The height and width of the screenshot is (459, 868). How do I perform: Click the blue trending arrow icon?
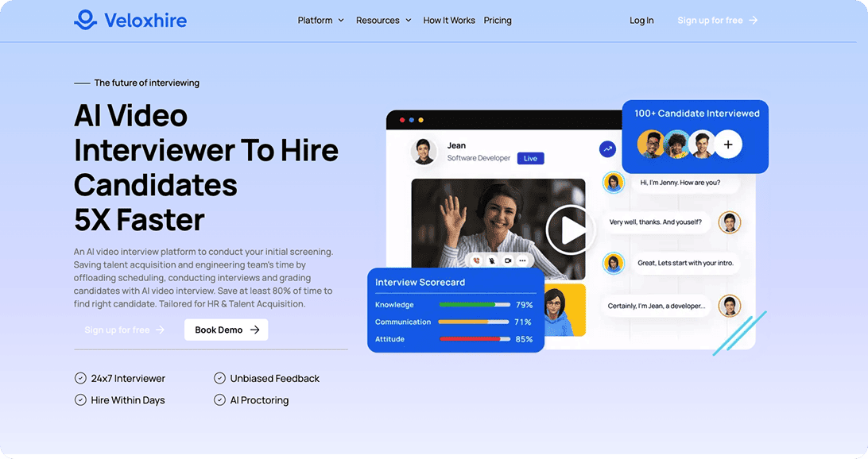click(607, 148)
